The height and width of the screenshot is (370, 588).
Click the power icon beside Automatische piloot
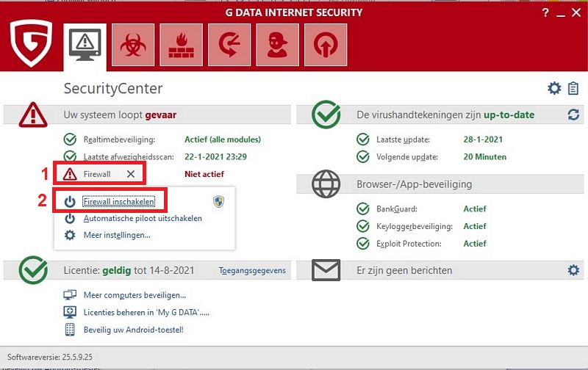coord(70,218)
